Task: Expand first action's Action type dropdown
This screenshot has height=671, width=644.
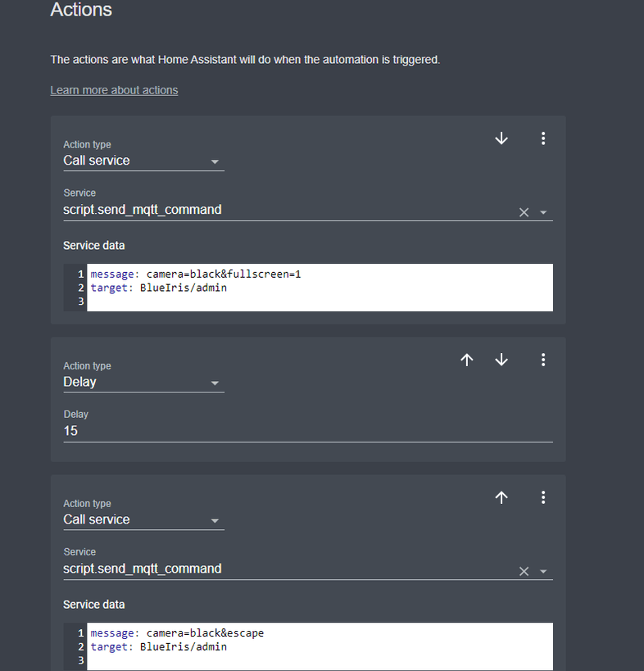Action: tap(215, 161)
